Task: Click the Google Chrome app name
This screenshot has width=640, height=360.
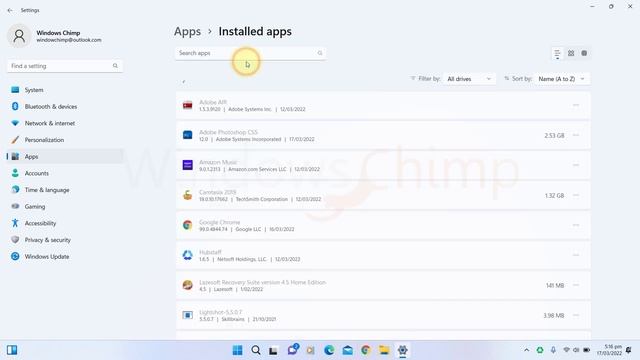Action: 220,222
